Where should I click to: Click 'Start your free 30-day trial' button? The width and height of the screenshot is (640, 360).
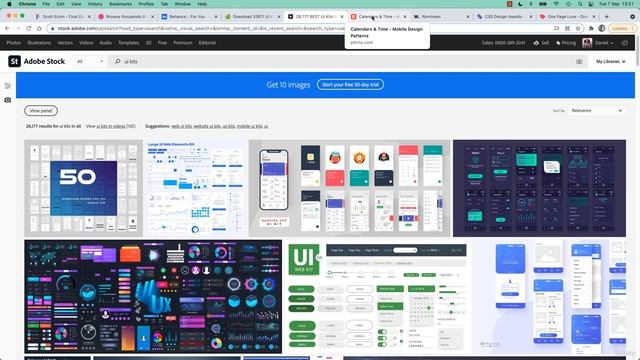point(350,84)
